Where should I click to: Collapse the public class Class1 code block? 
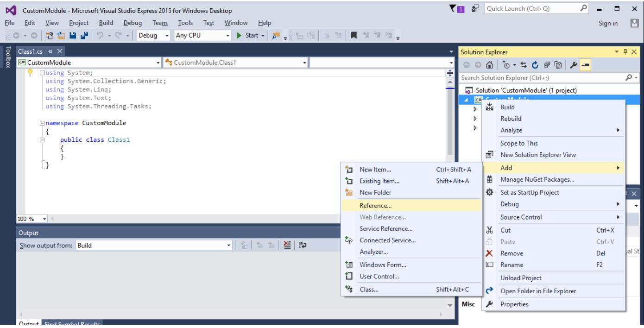click(42, 140)
